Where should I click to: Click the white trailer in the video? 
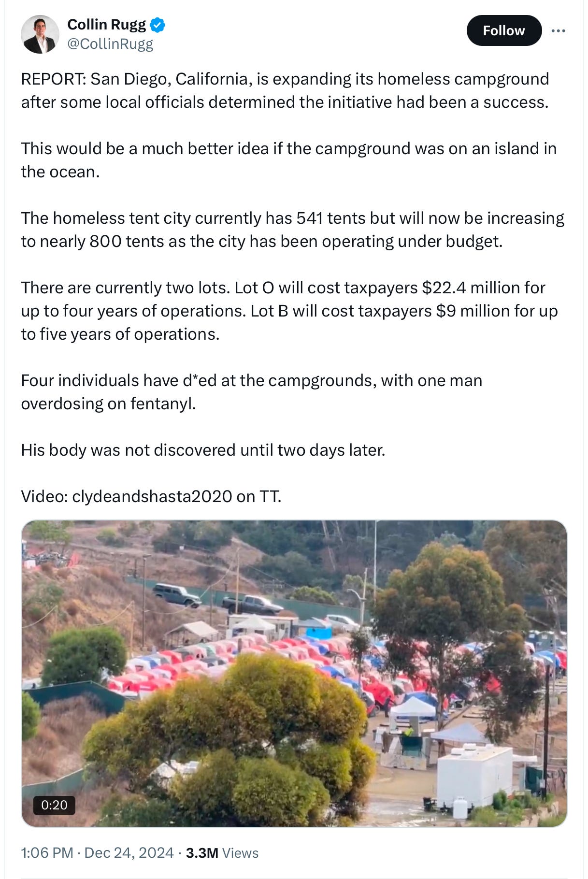[x=474, y=778]
